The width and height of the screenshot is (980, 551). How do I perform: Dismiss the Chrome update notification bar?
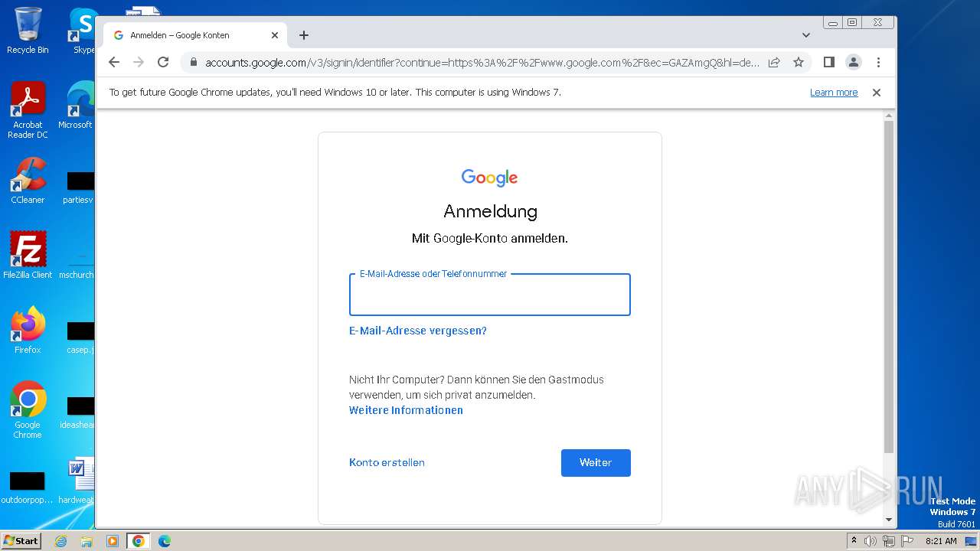(877, 93)
